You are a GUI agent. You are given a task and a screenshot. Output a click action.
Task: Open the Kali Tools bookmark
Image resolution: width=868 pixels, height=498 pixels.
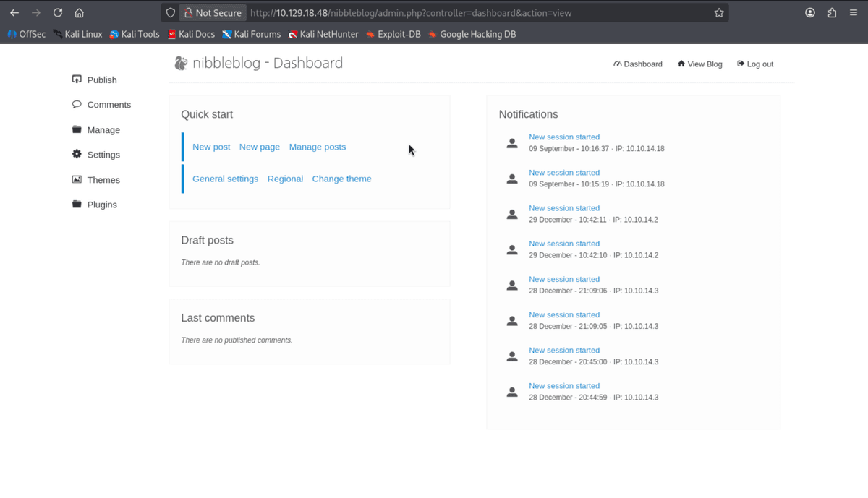pyautogui.click(x=135, y=34)
